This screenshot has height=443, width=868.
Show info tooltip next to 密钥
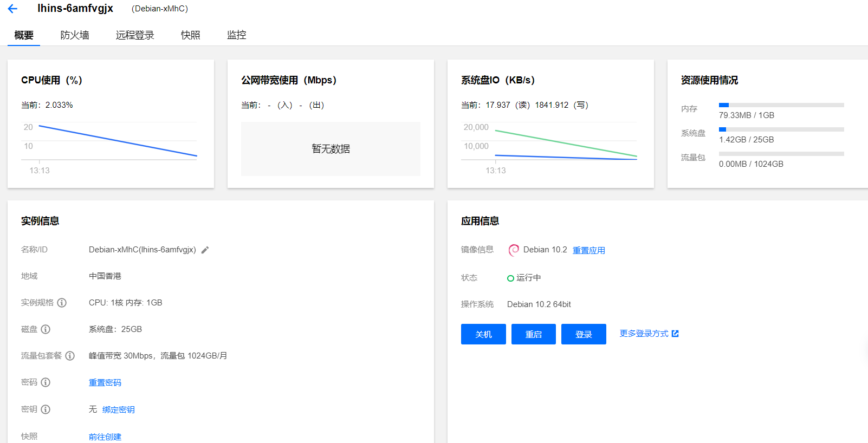pyautogui.click(x=46, y=409)
